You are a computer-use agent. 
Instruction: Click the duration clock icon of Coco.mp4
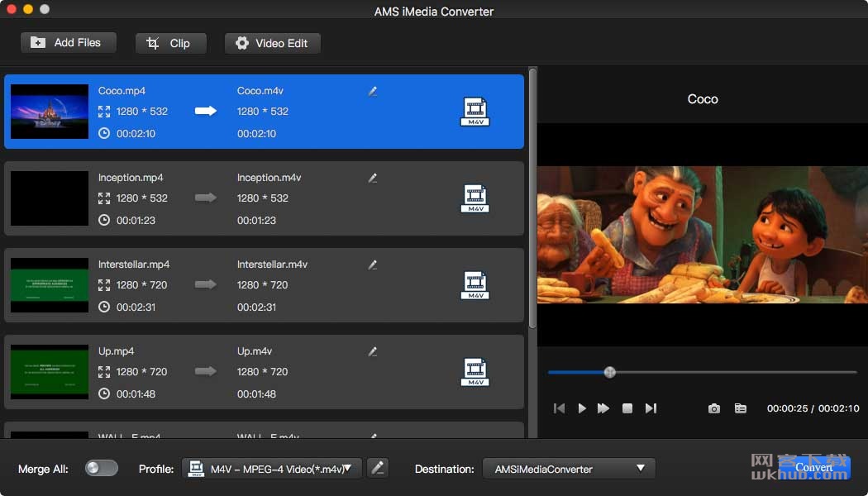104,133
